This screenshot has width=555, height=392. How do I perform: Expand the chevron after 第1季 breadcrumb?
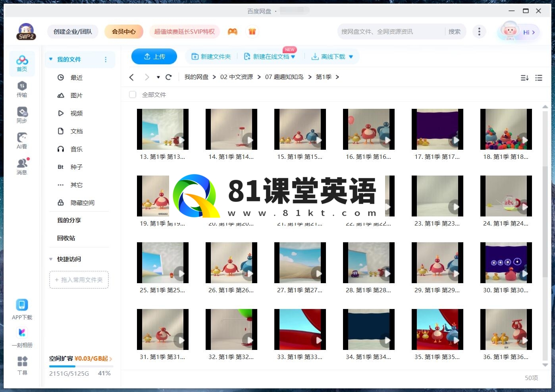337,77
